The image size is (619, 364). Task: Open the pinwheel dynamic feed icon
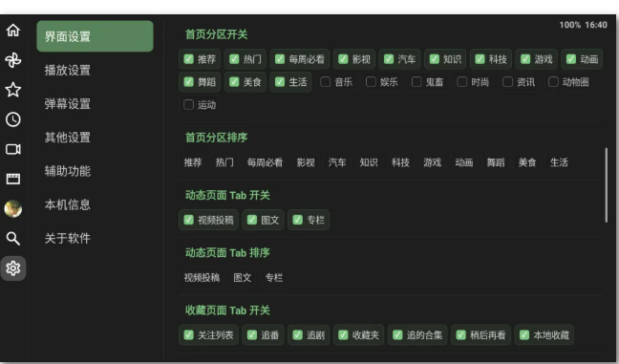coord(13,60)
